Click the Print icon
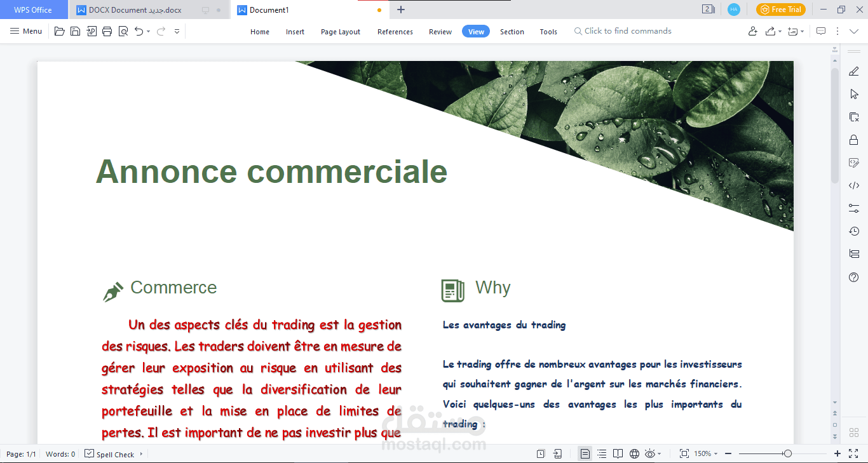Viewport: 868px width, 463px height. coord(107,31)
